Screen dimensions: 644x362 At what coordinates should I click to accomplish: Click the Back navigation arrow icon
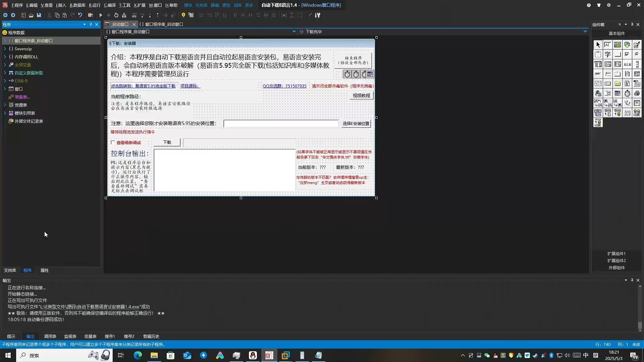tap(5, 15)
